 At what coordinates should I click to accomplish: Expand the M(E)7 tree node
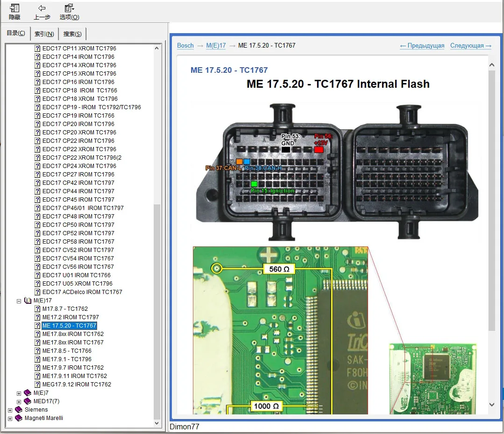[x=19, y=393]
